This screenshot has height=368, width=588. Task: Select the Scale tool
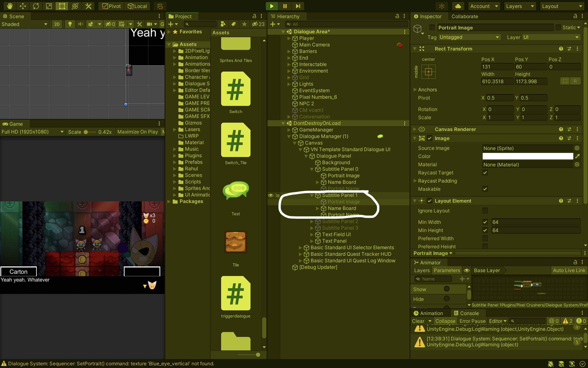49,6
